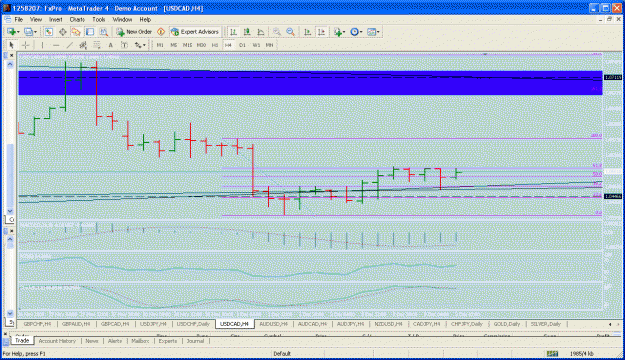Open the Strategy Tester icon
This screenshot has height=360, width=625.
pyautogui.click(x=104, y=32)
